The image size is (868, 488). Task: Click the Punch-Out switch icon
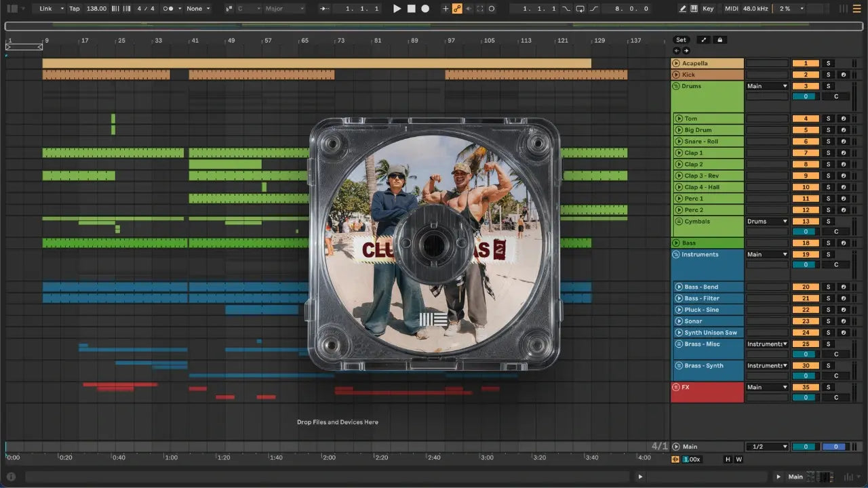[594, 9]
